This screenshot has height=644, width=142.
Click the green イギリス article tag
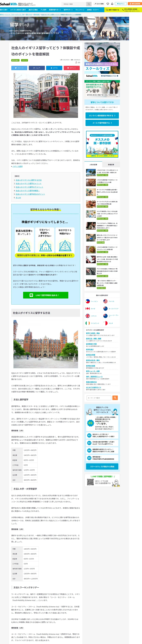tap(25, 60)
